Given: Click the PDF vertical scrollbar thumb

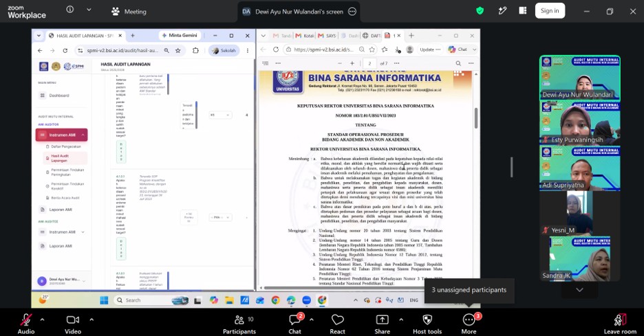Looking at the screenshot, I should (x=476, y=118).
